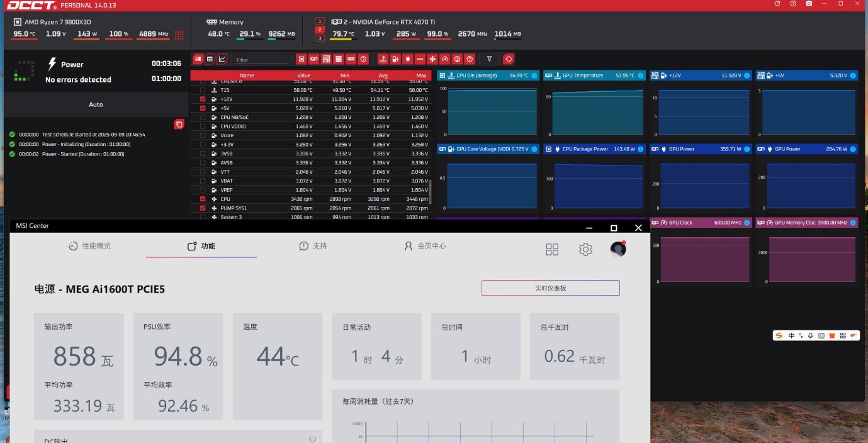Sort sensor table by Max column
868x443 pixels.
tap(422, 76)
